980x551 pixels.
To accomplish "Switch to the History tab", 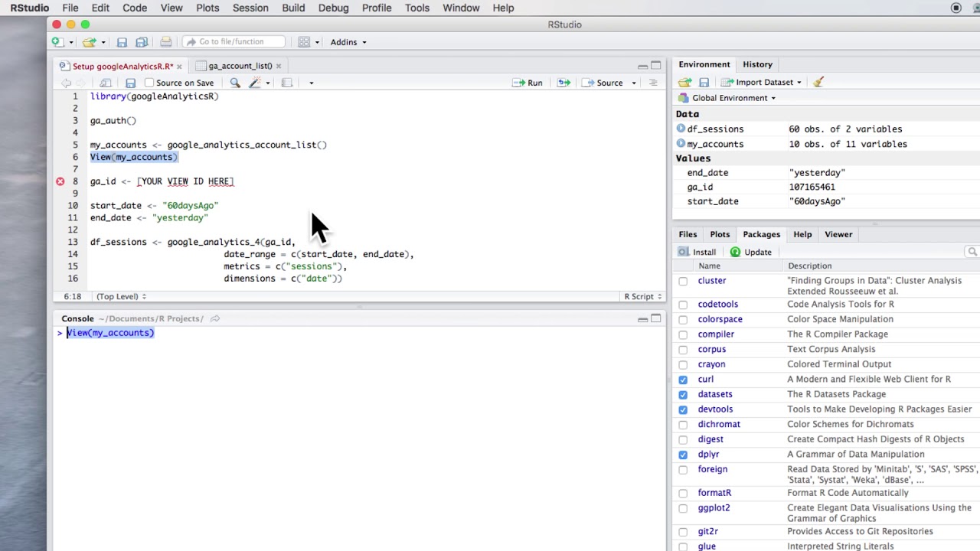I will click(757, 64).
